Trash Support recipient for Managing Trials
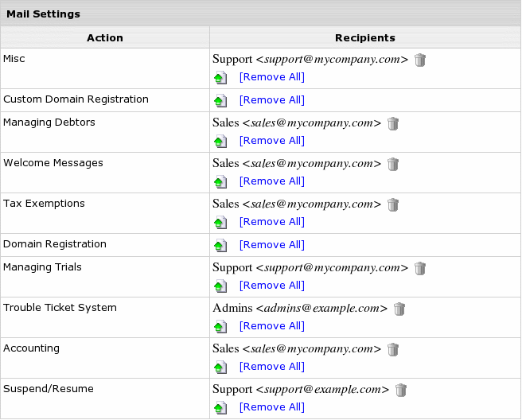This screenshot has height=420, width=522. [420, 269]
